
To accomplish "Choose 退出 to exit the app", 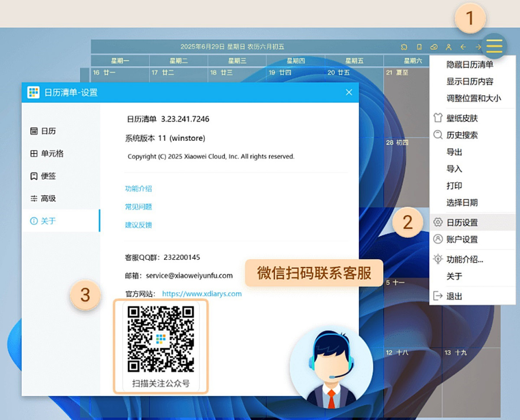I will coord(454,297).
